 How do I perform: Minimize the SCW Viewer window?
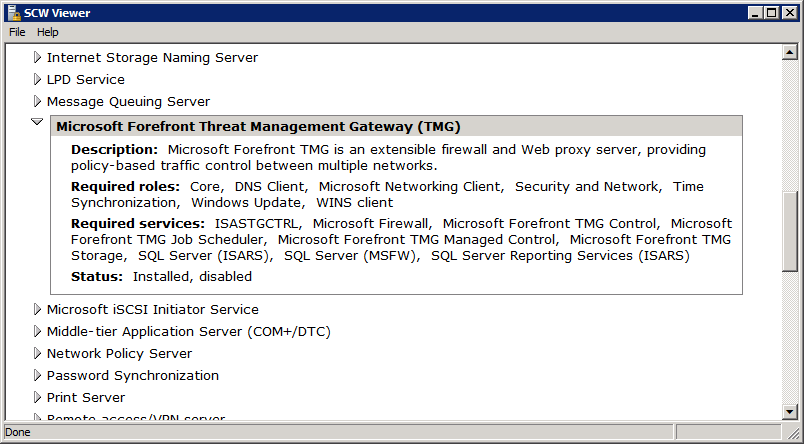click(754, 13)
